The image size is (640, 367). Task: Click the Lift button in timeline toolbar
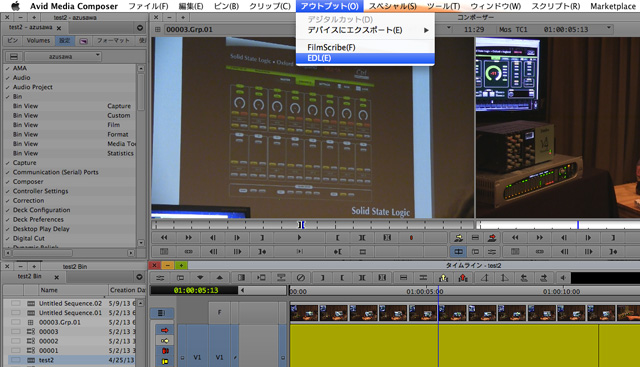443,278
